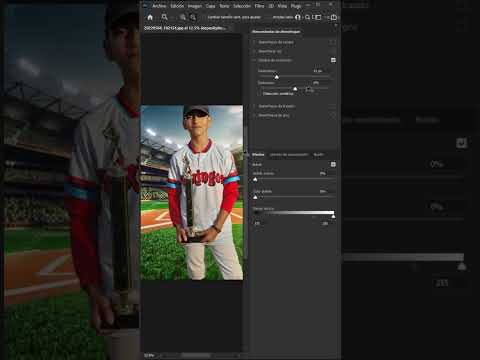The width and height of the screenshot is (480, 360).
Task: Expand the Desenfoque de campo section
Action: 254,42
